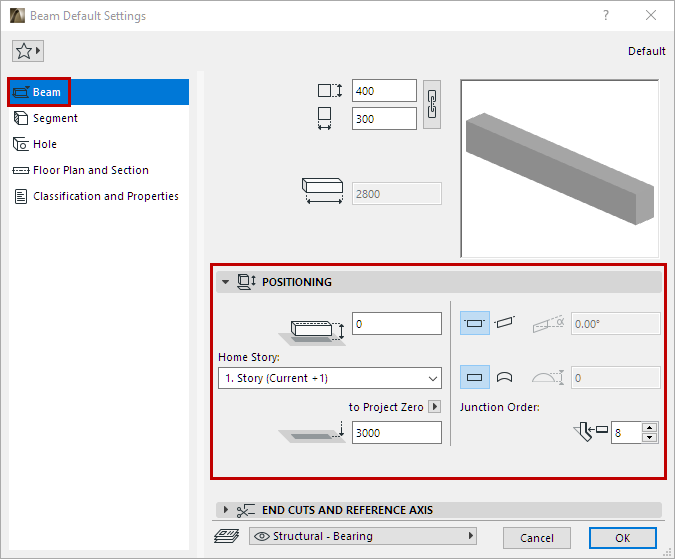Click the elevation to project zero icon

[x=313, y=432]
